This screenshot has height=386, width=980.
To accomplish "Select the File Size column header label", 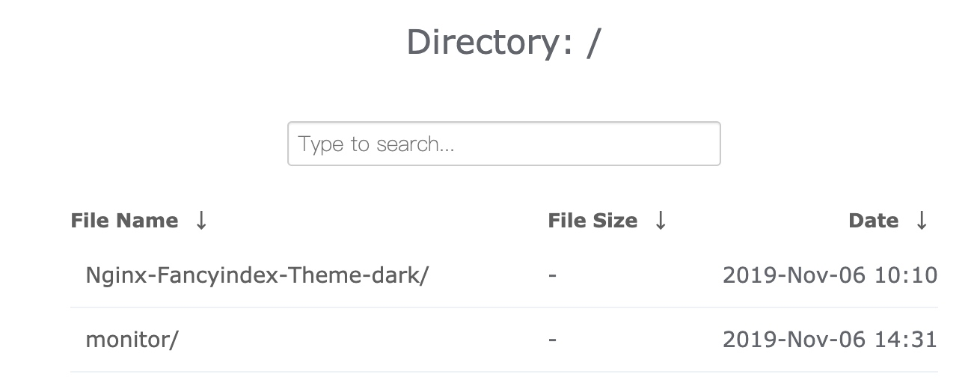I will tap(592, 221).
